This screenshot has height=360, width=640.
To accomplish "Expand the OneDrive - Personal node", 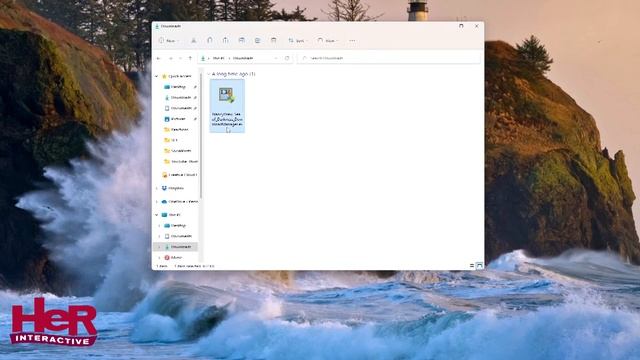I will (157, 202).
